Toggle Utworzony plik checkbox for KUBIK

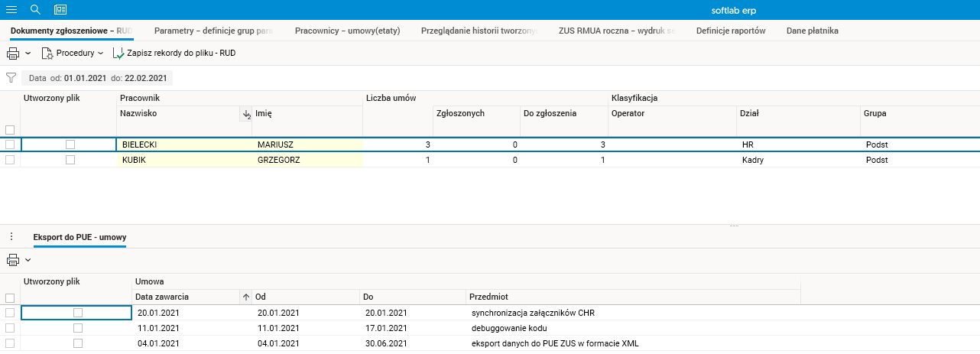(70, 160)
